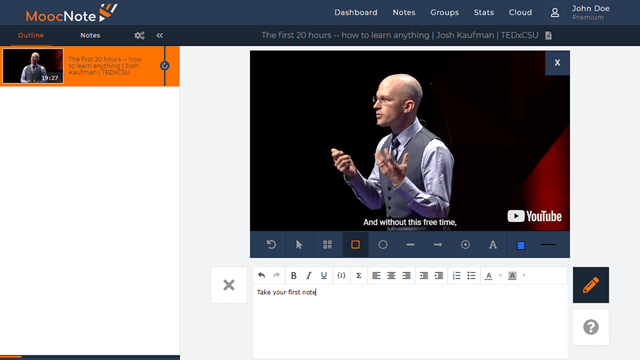Click the circular sync icon on outline item
This screenshot has width=640, height=360.
tap(164, 66)
